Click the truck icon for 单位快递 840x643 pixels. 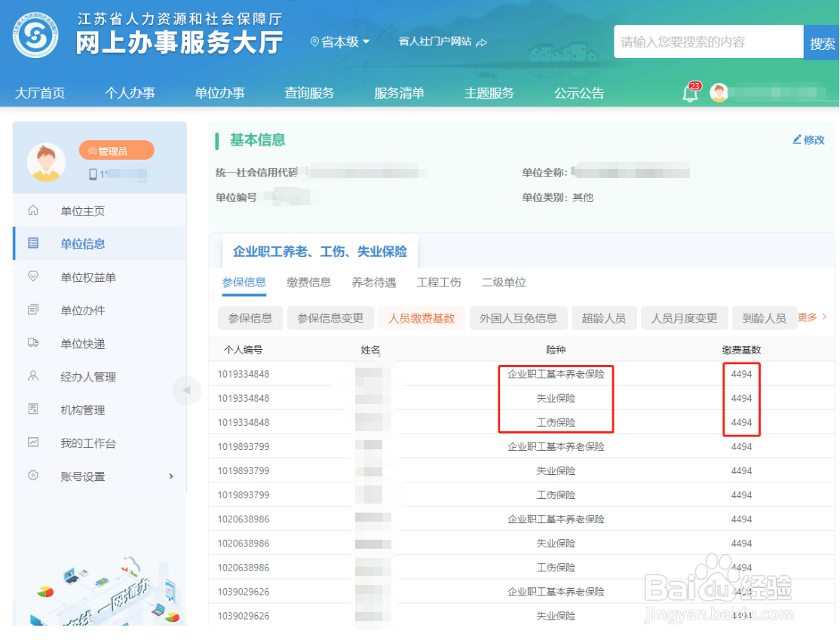click(33, 343)
